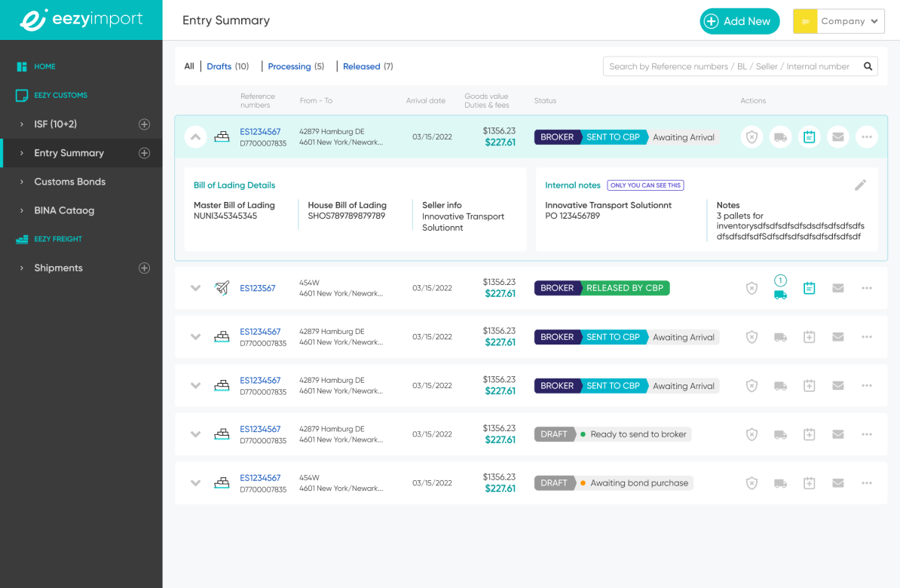The image size is (900, 588).
Task: Click envelope icon in Awaiting bond purchase row
Action: (837, 483)
